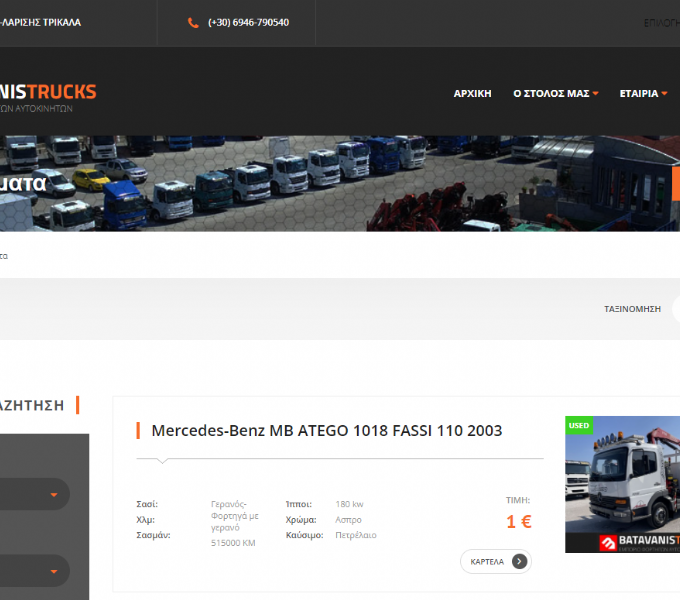Click the BATAVANISTRUCKS site logo
Viewport: 680px width, 600px height.
(x=48, y=97)
